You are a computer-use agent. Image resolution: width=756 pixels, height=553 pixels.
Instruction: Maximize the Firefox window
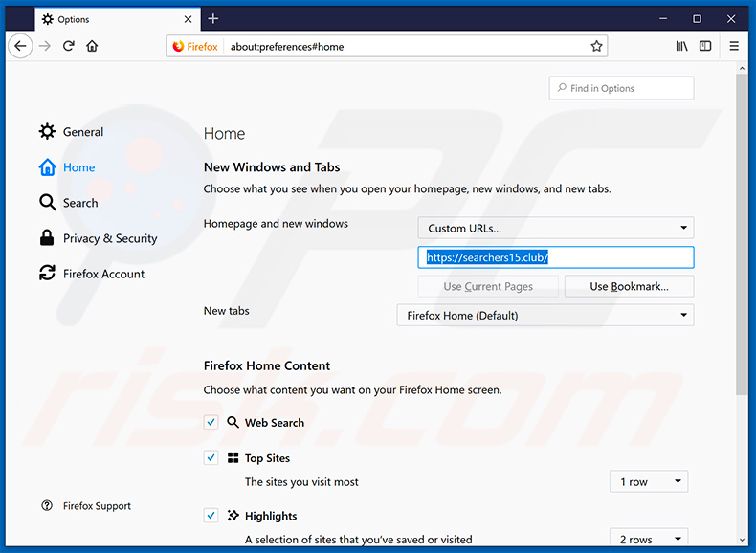pyautogui.click(x=698, y=19)
